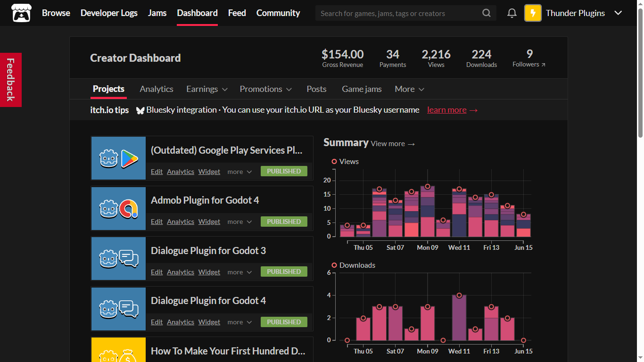The width and height of the screenshot is (644, 362).
Task: Open the Feed page
Action: (237, 13)
